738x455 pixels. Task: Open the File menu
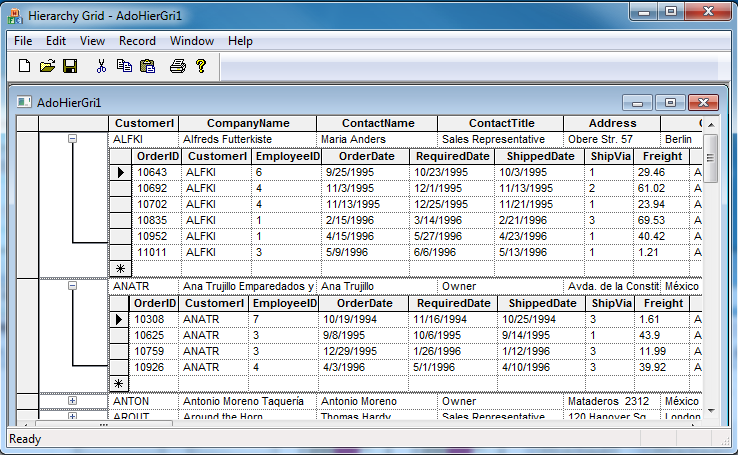point(23,41)
